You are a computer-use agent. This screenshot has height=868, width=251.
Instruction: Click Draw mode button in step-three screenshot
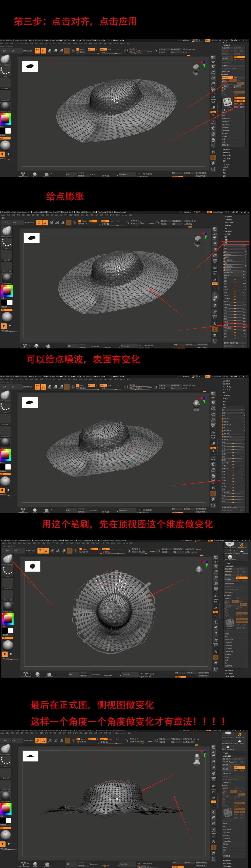(43, 51)
